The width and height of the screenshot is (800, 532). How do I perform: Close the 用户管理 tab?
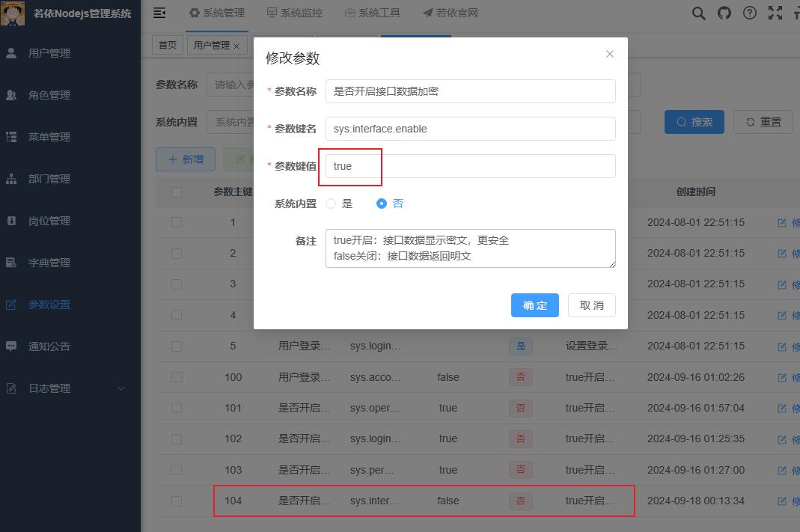coord(236,44)
